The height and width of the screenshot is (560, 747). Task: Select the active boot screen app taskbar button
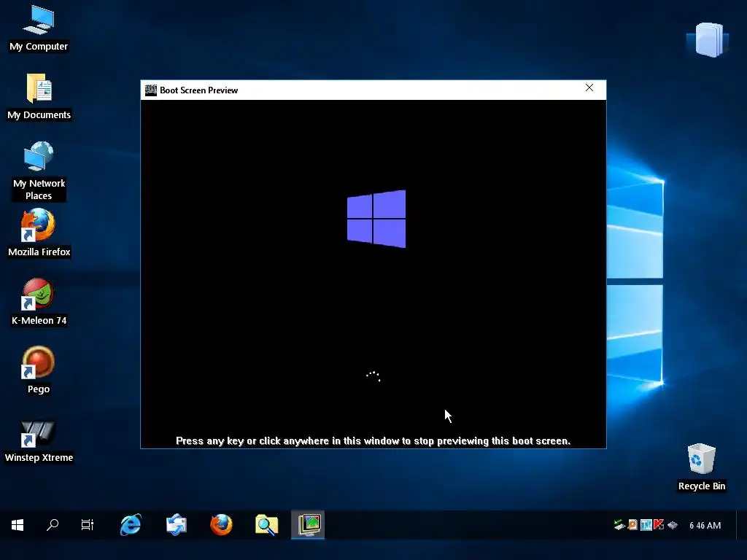pos(308,525)
